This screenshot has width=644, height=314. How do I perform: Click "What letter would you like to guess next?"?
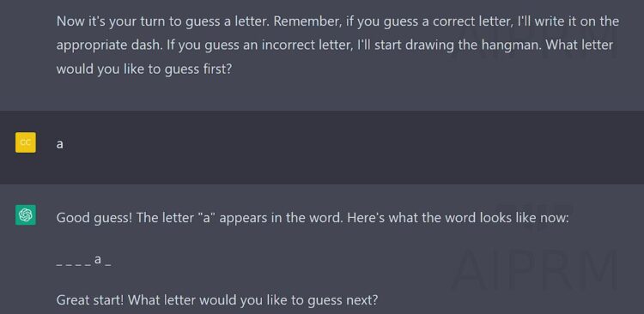click(x=252, y=300)
